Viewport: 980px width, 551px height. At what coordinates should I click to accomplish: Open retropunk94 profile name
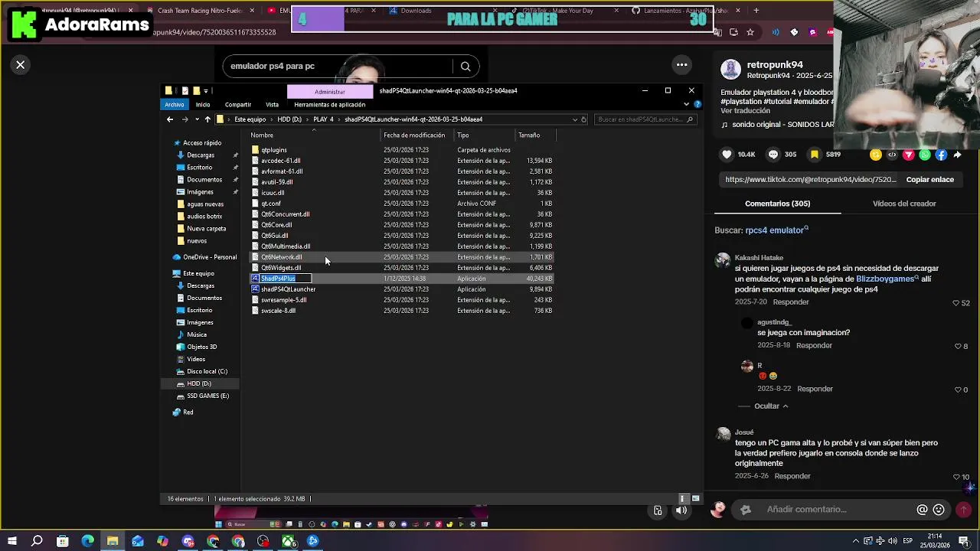coord(775,65)
